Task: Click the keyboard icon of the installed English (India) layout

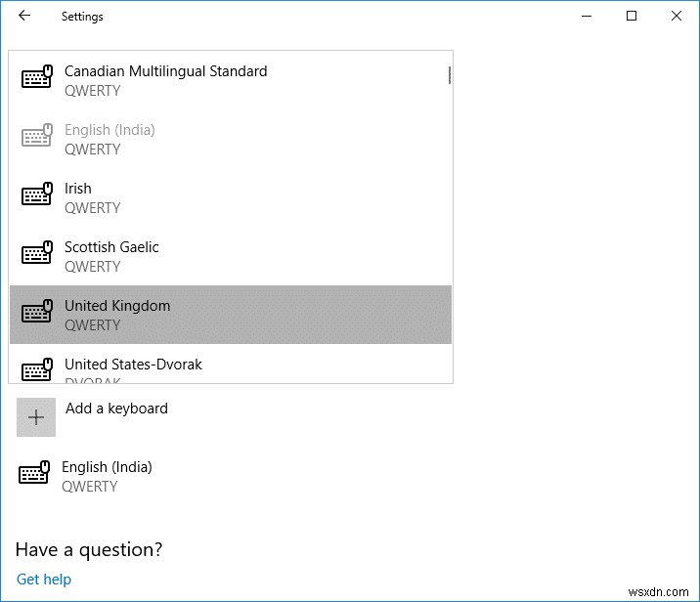Action: [34, 472]
